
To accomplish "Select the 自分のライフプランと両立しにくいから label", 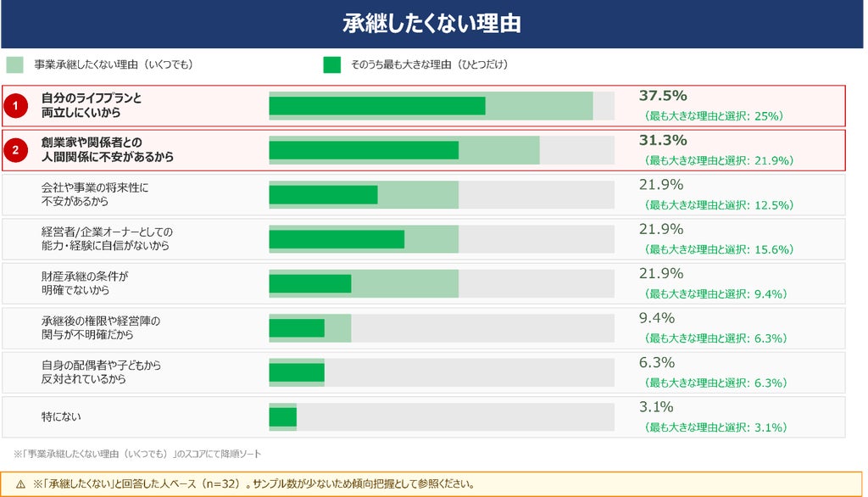I will coord(92,105).
